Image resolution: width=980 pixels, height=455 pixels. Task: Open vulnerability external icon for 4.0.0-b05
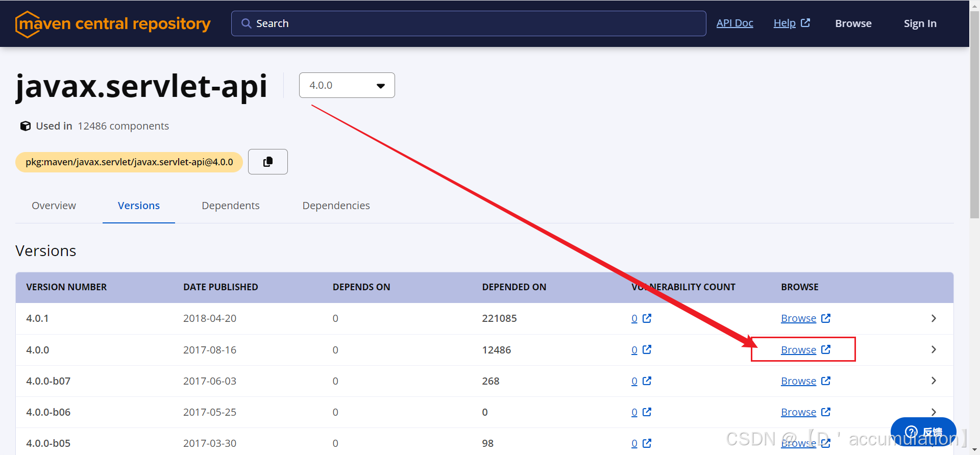[x=647, y=443]
